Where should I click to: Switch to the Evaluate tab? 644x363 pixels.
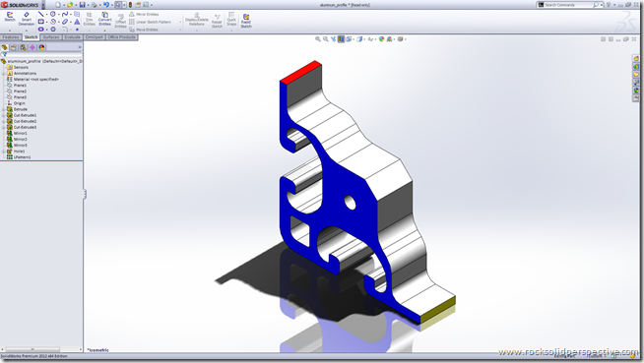pos(72,37)
